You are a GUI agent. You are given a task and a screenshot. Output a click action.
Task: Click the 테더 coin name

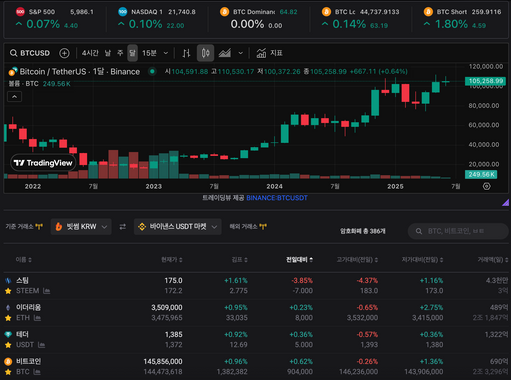pos(22,334)
